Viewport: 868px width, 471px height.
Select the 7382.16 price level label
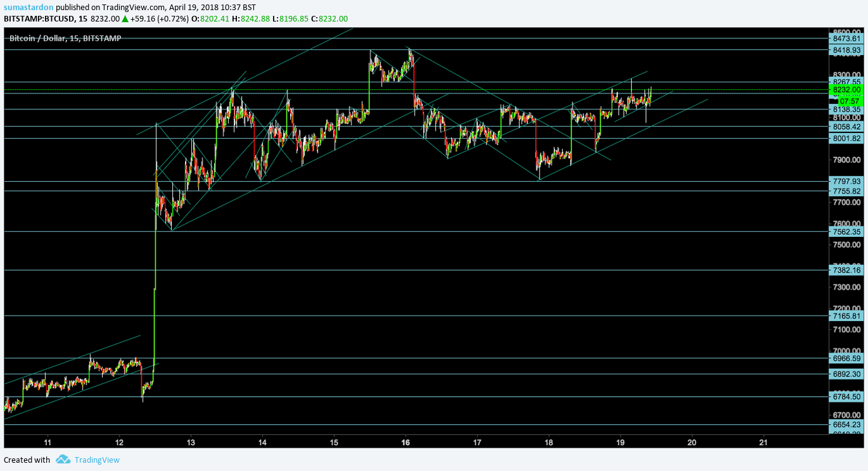click(846, 270)
